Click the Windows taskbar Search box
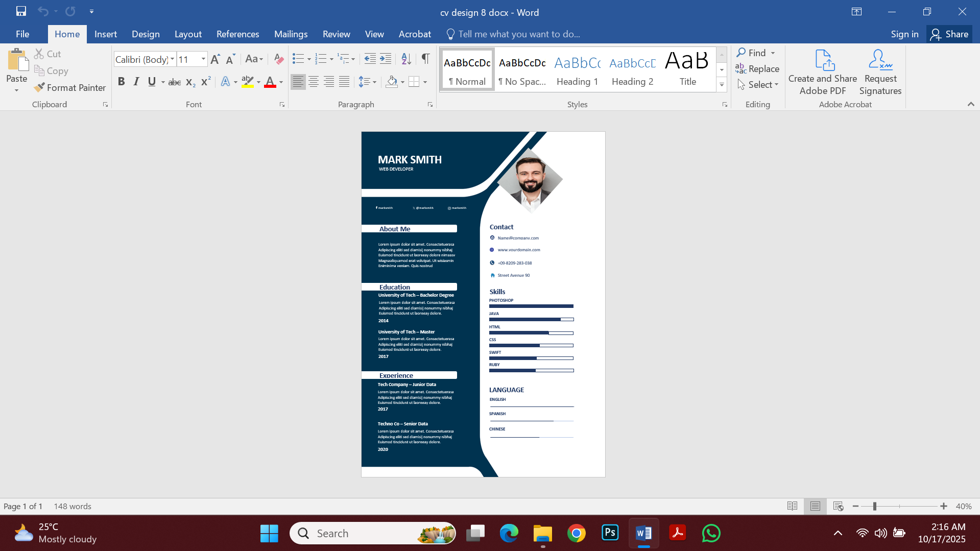This screenshot has width=980, height=551. [x=373, y=533]
